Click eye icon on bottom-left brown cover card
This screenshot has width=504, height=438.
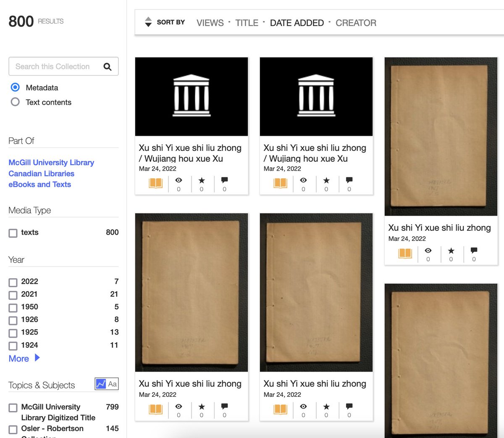[x=179, y=406]
